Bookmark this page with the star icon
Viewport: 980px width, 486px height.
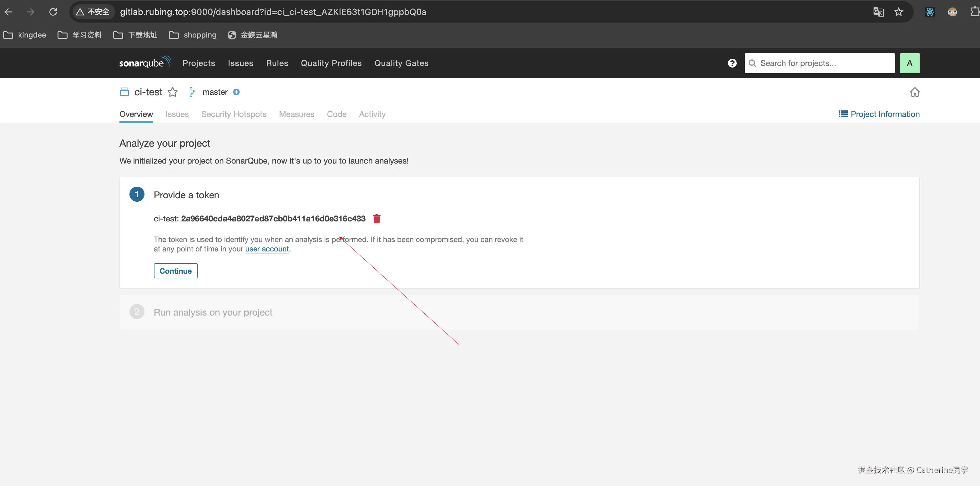pos(899,12)
